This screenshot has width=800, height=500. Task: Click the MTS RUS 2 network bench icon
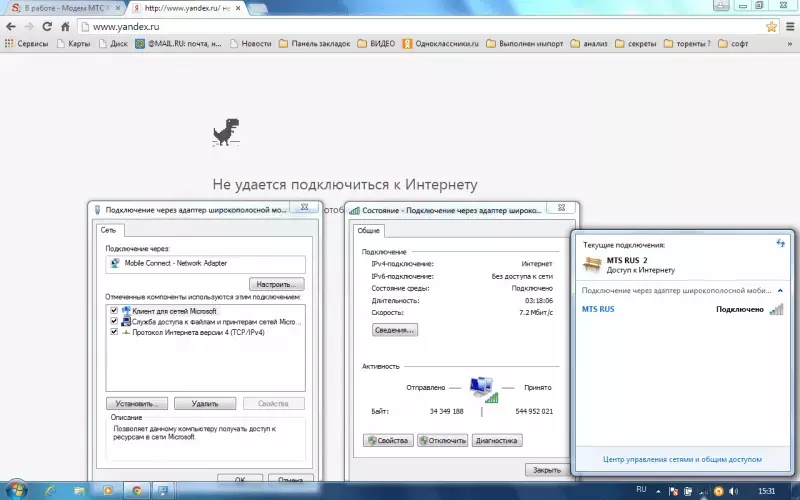click(592, 264)
